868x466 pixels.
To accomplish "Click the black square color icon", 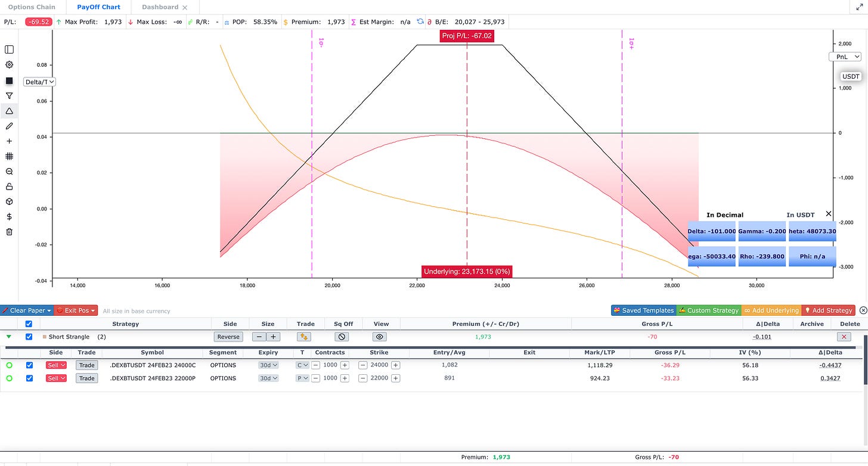I will (9, 80).
